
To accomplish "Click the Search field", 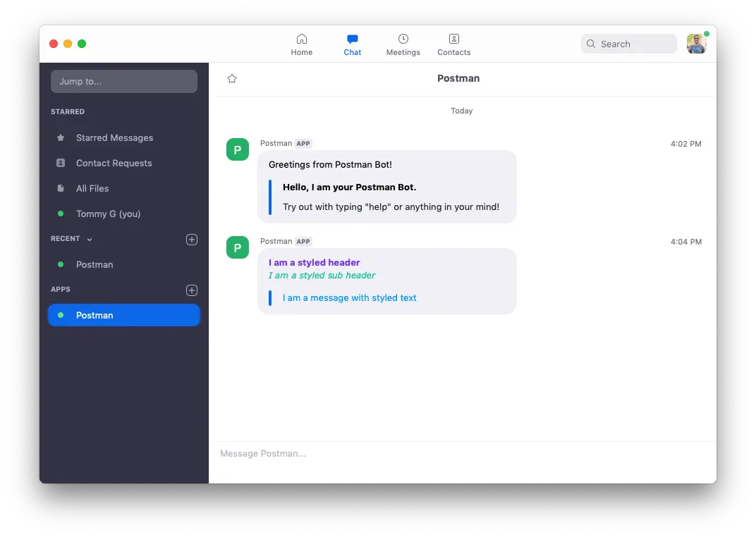I will point(628,44).
